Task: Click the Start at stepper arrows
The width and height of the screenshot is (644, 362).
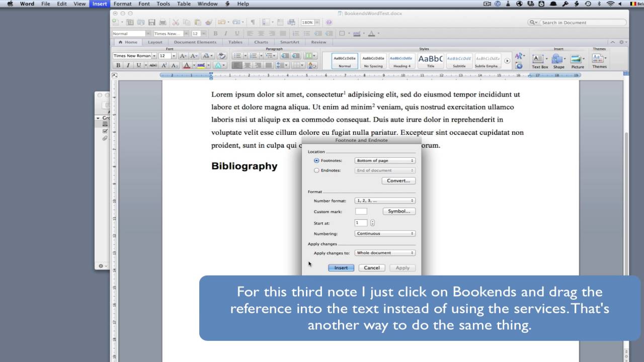Action: pos(372,223)
